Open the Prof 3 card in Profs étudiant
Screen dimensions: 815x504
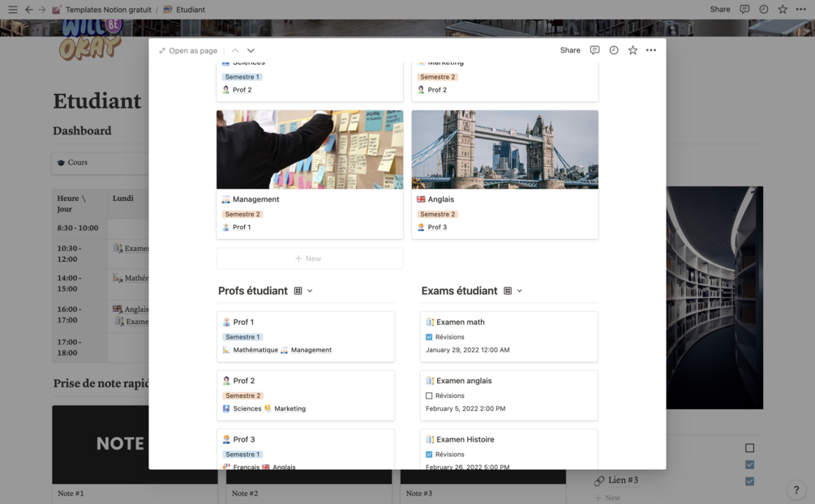pos(306,450)
